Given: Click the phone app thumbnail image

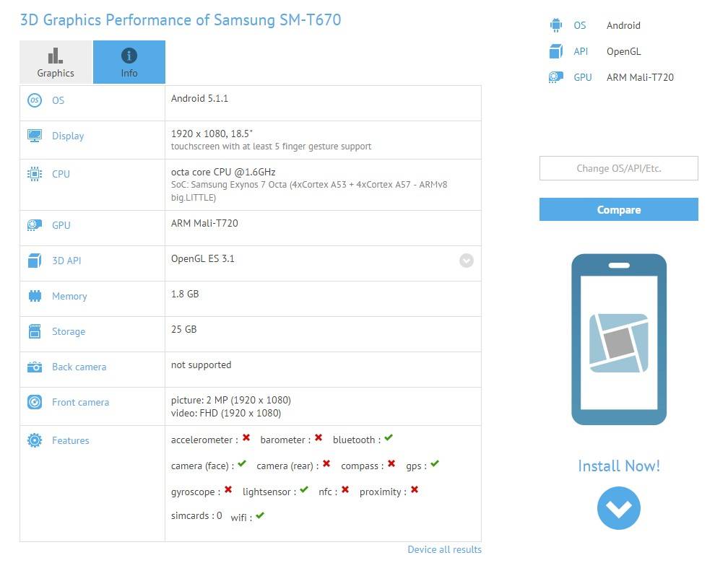Looking at the screenshot, I should pos(619,339).
